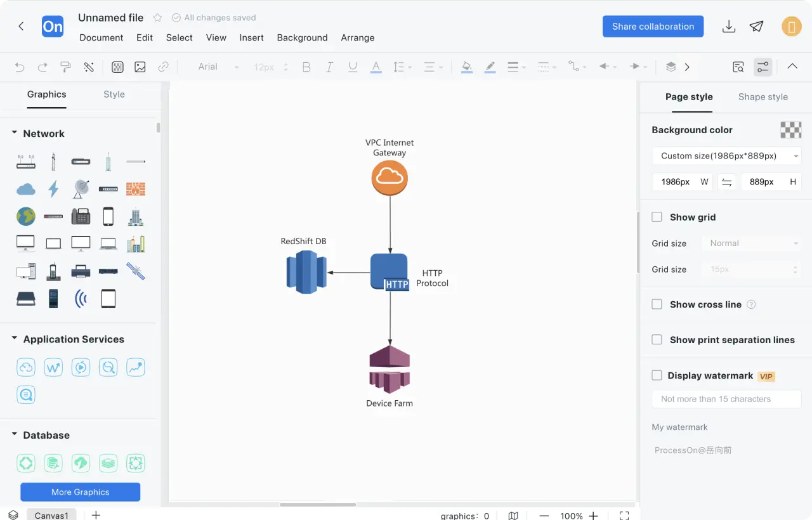Click the Background color swatch

(790, 130)
